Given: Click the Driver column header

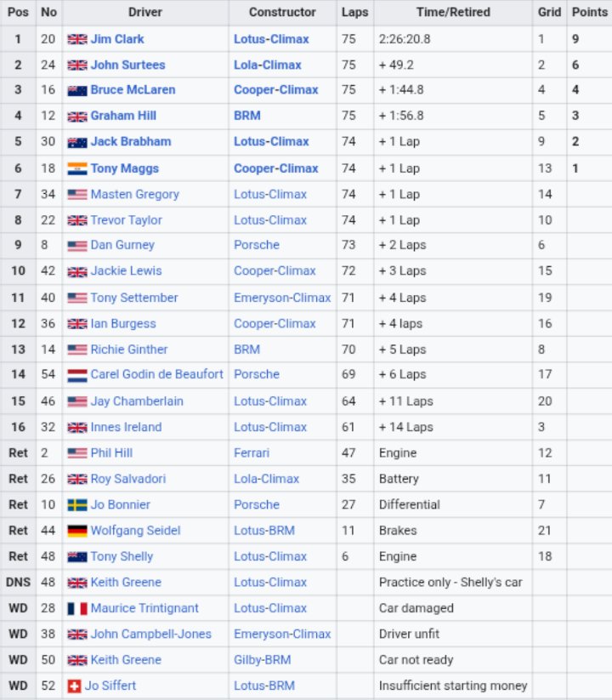Looking at the screenshot, I should tap(145, 13).
